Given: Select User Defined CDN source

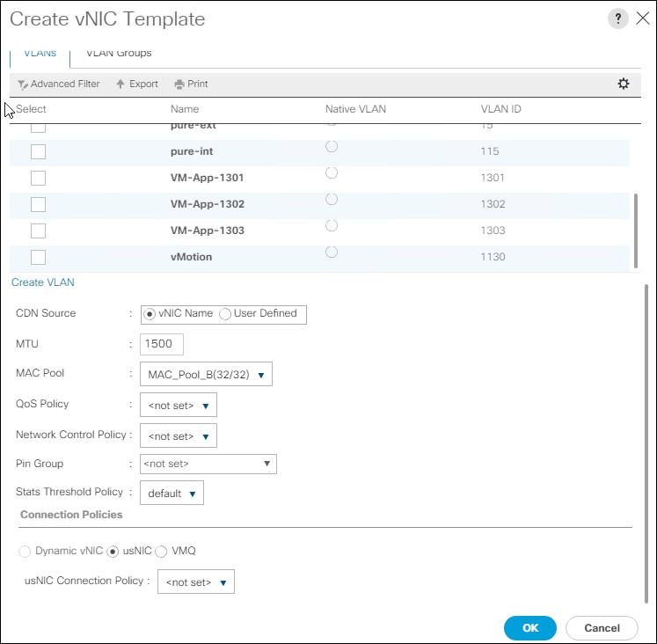Looking at the screenshot, I should [x=225, y=314].
